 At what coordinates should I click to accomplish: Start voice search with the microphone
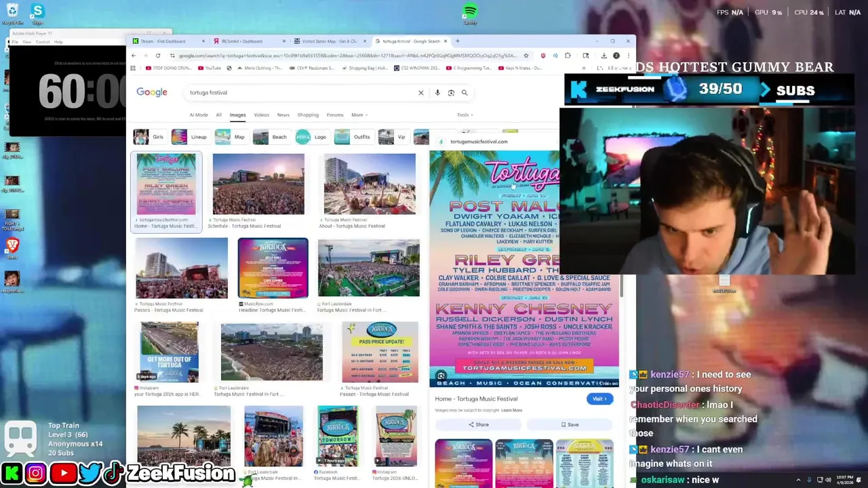(x=437, y=93)
